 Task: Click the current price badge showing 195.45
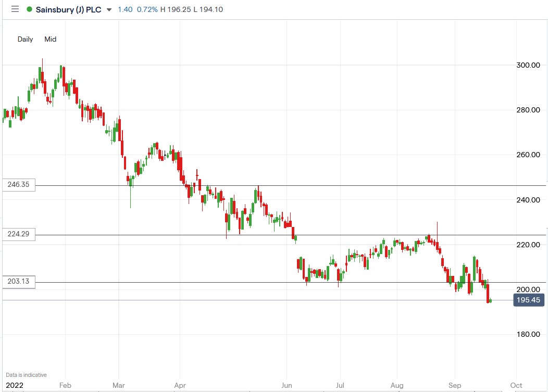pos(528,300)
